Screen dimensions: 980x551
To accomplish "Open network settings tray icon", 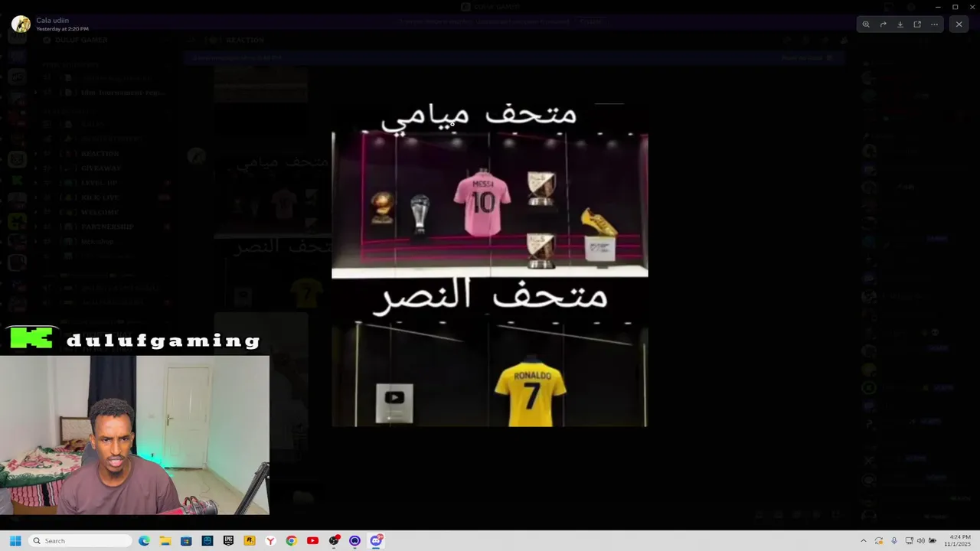I will [909, 540].
